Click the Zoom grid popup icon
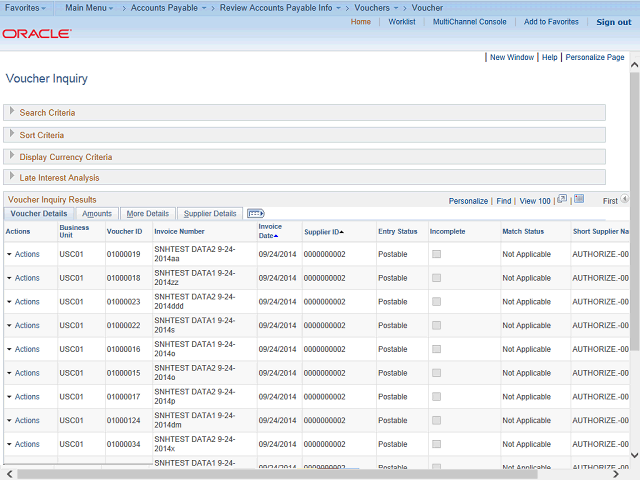 tap(562, 200)
